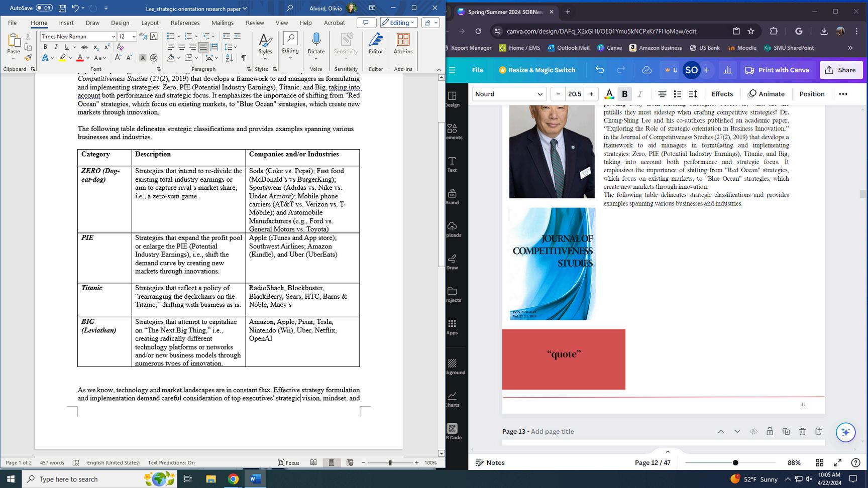Screen dimensions: 868x488
Task: Open the Word search magnifier icon
Action: click(x=290, y=8)
